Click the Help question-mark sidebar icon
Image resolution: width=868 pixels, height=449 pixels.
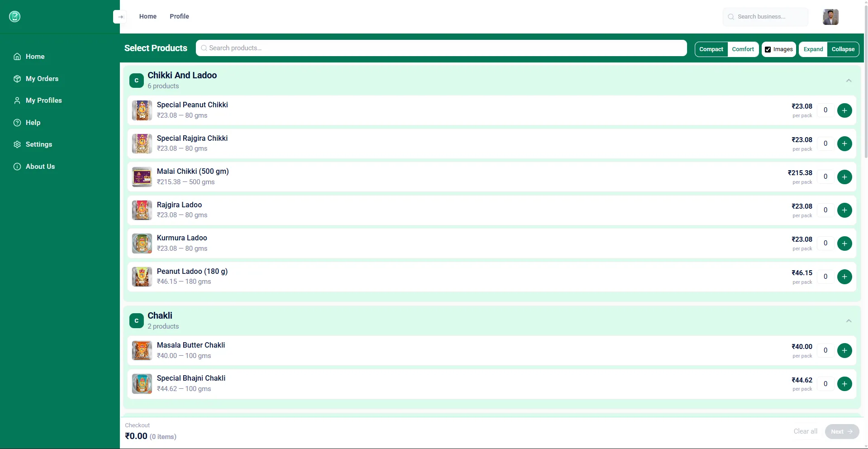pyautogui.click(x=17, y=123)
